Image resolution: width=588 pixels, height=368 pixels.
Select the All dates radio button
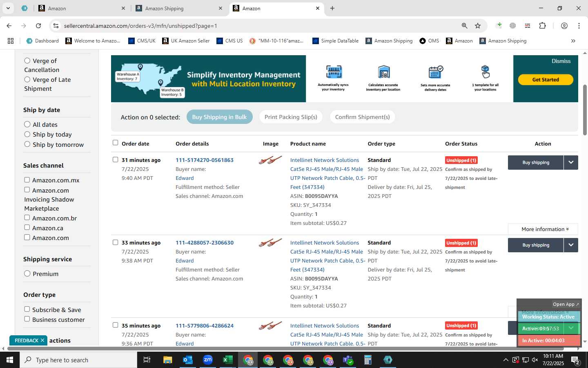27,124
